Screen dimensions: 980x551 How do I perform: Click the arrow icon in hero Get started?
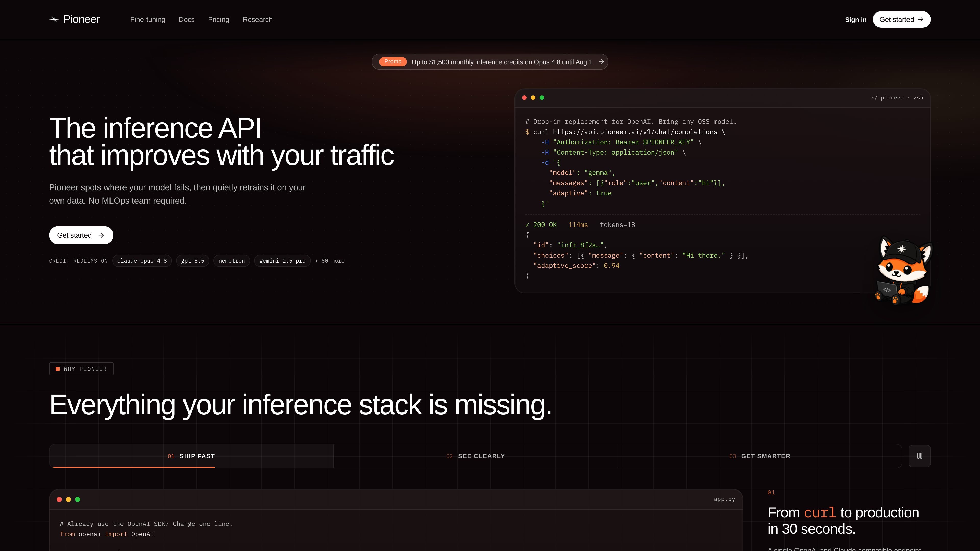[x=101, y=235]
